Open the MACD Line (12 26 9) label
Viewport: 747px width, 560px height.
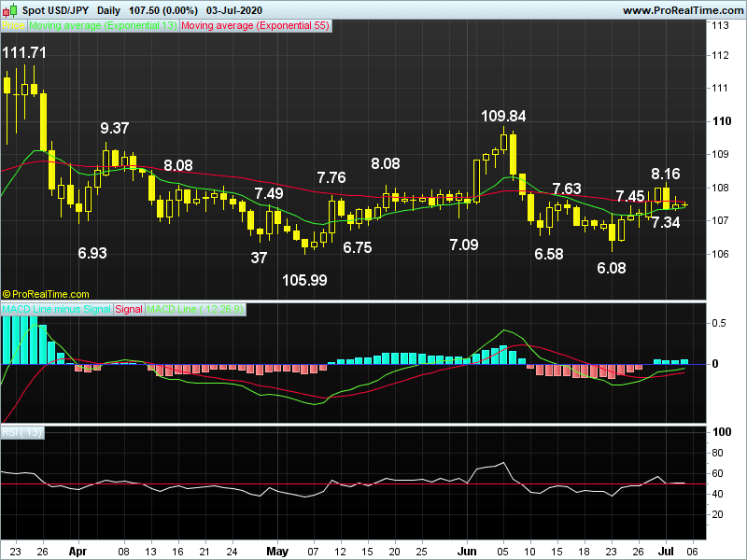click(x=196, y=309)
